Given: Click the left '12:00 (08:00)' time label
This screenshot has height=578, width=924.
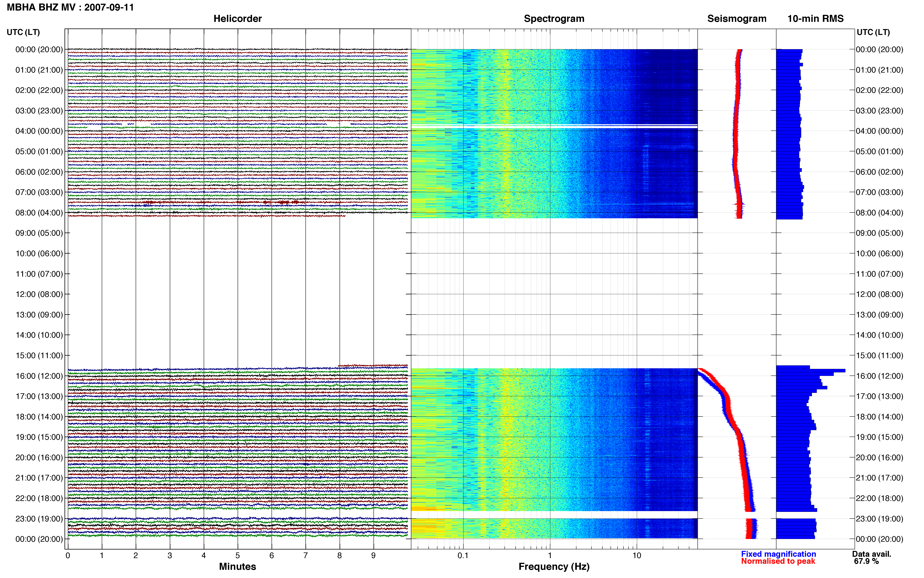Looking at the screenshot, I should coord(39,294).
